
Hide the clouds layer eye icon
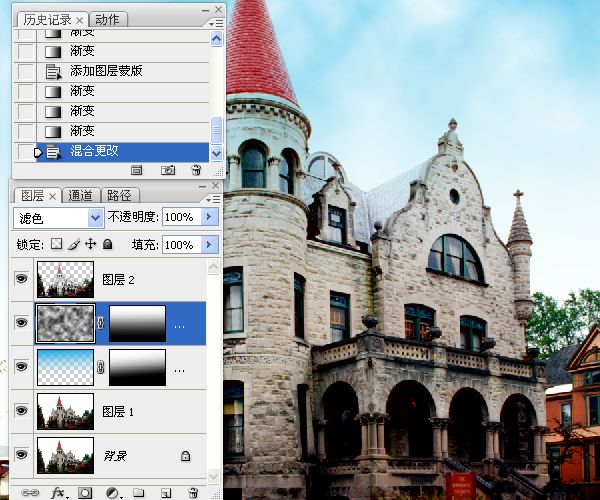pos(22,322)
